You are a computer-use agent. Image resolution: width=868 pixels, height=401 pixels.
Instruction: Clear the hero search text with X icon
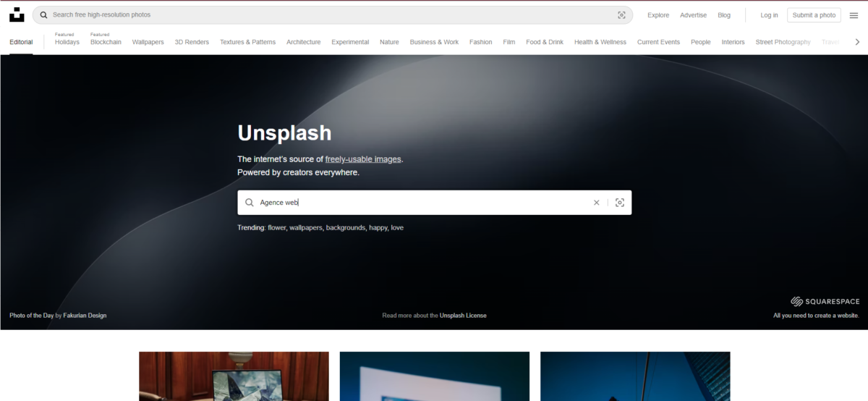[597, 203]
